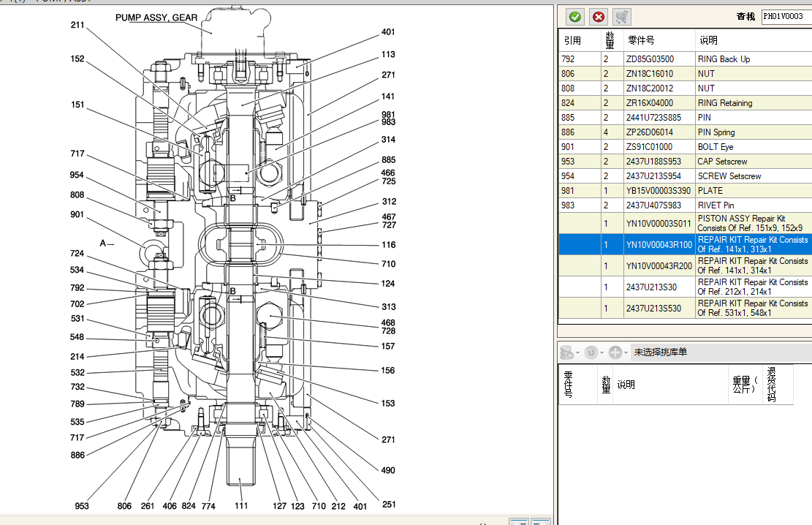812x525 pixels.
Task: Select repair kit row YN10V00043R200
Action: pyautogui.click(x=685, y=265)
